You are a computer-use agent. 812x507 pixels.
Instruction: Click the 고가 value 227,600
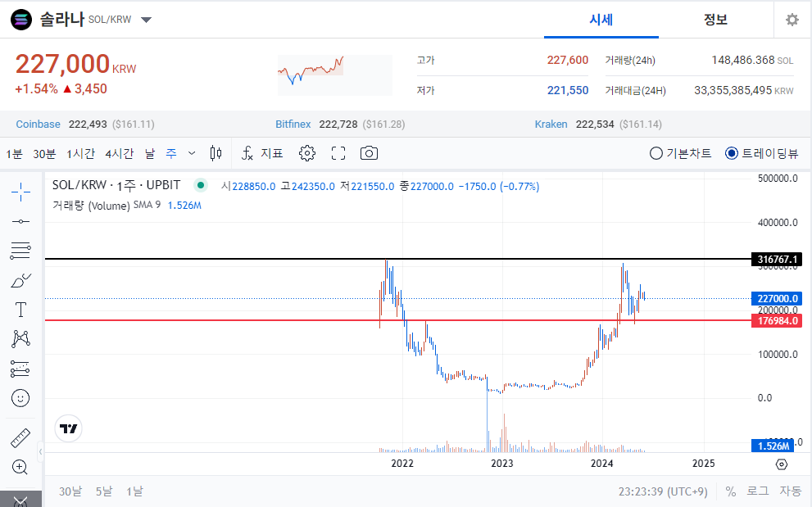pos(568,60)
